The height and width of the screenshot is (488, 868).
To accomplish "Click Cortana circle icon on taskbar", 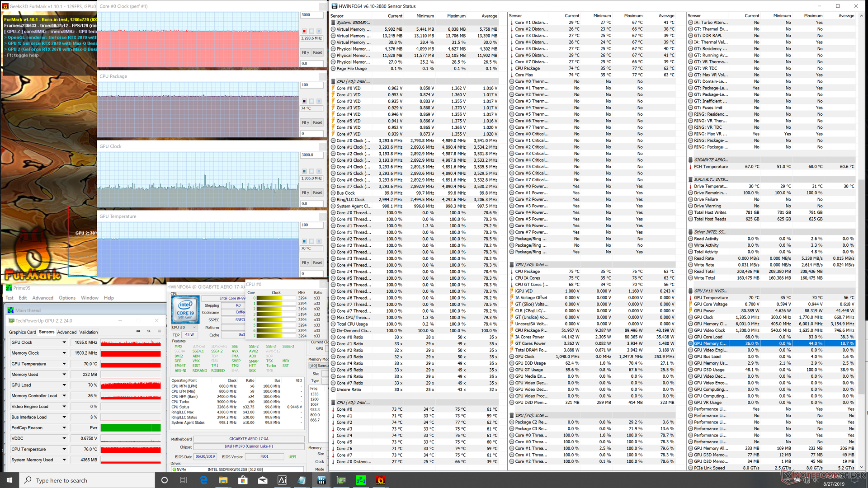I will 165,480.
